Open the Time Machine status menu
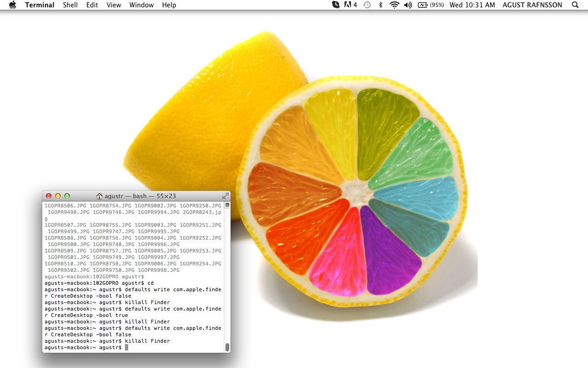Screen dimensions: 588x368 coord(367,5)
